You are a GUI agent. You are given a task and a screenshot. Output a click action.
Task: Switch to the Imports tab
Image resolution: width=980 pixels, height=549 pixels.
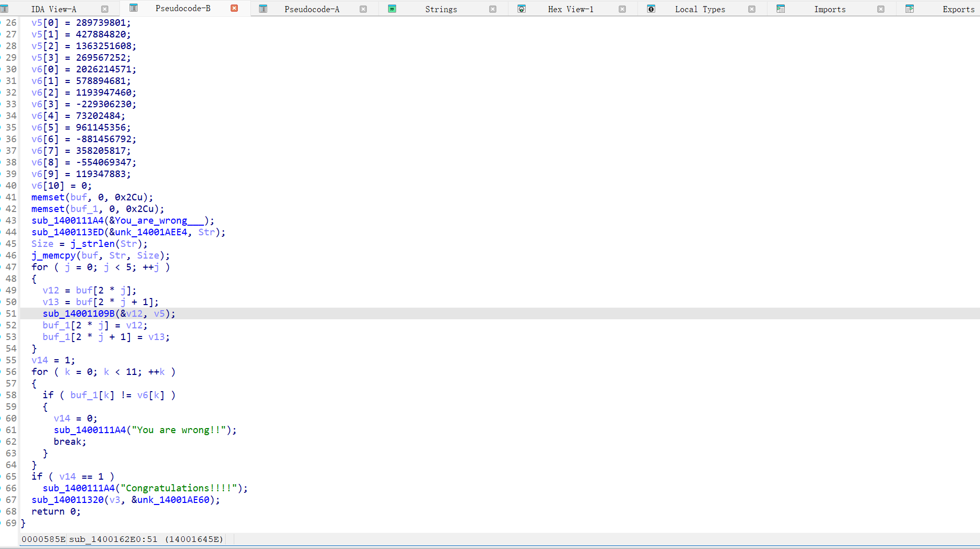coord(829,9)
